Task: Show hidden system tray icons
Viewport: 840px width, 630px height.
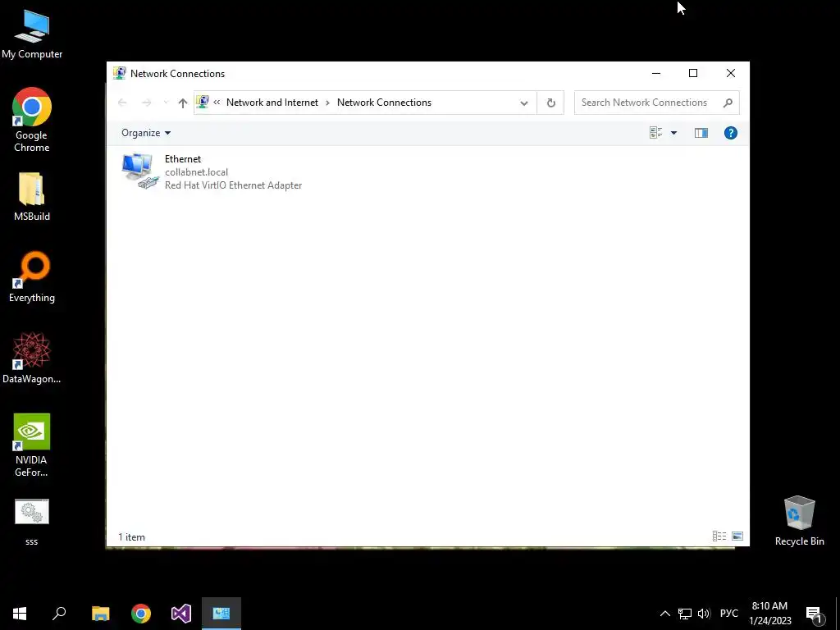Action: 664,614
